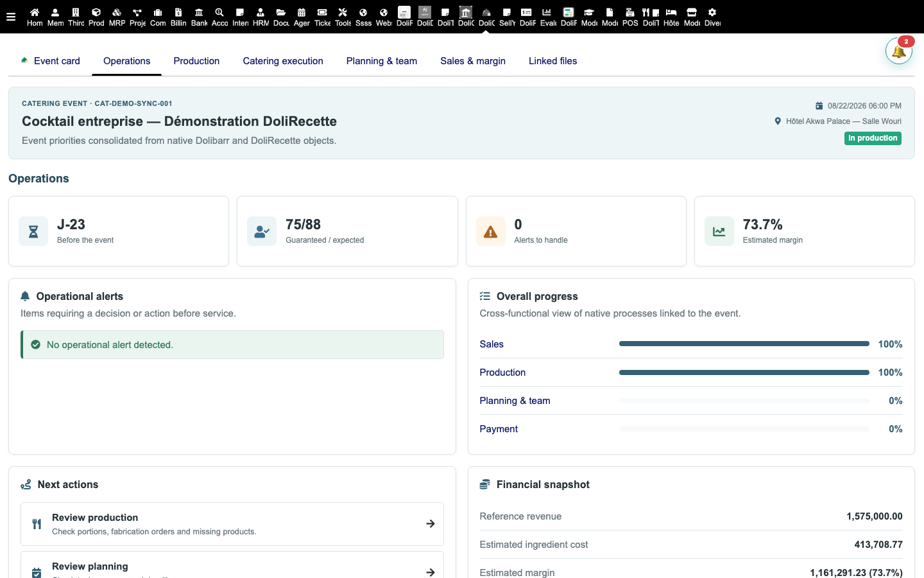Open the HRM module
This screenshot has height=578, width=924.
click(x=261, y=17)
